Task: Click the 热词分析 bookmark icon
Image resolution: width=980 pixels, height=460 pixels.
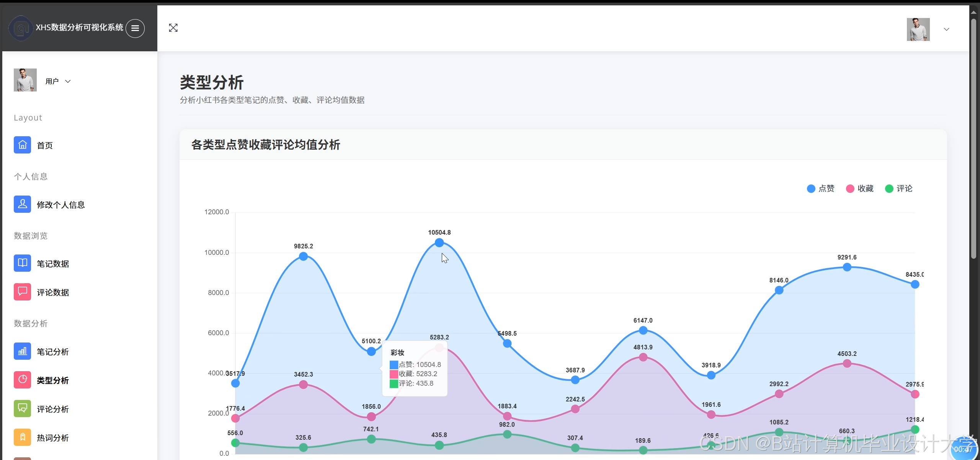Action: pos(22,437)
